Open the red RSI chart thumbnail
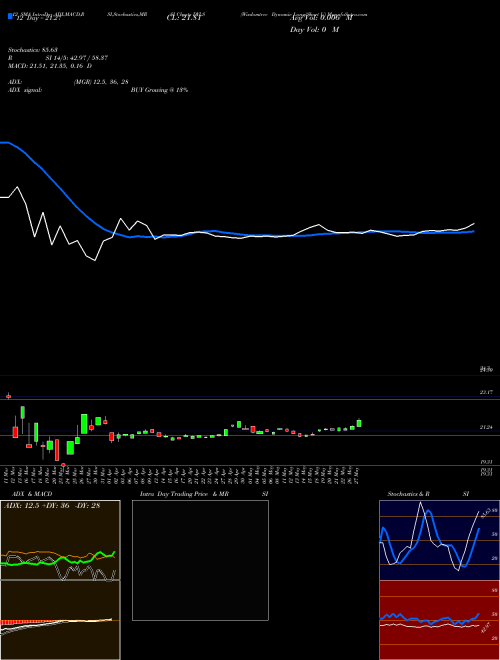 pyautogui.click(x=439, y=620)
